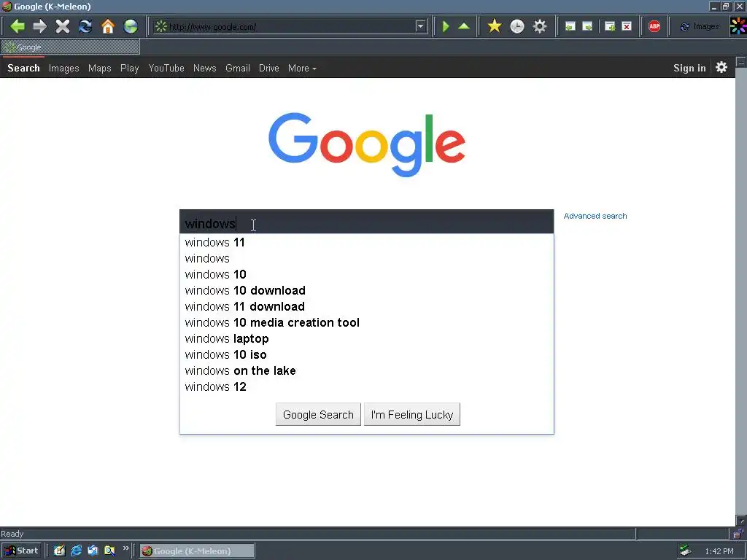Expand quick launch overflow chevron
The image size is (747, 560).
click(125, 548)
